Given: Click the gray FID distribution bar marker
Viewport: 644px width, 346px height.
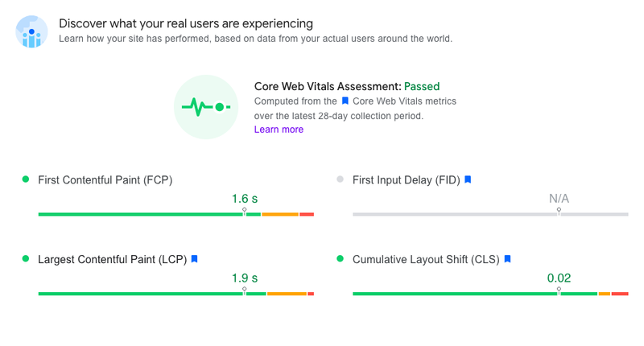Looking at the screenshot, I should click(559, 212).
